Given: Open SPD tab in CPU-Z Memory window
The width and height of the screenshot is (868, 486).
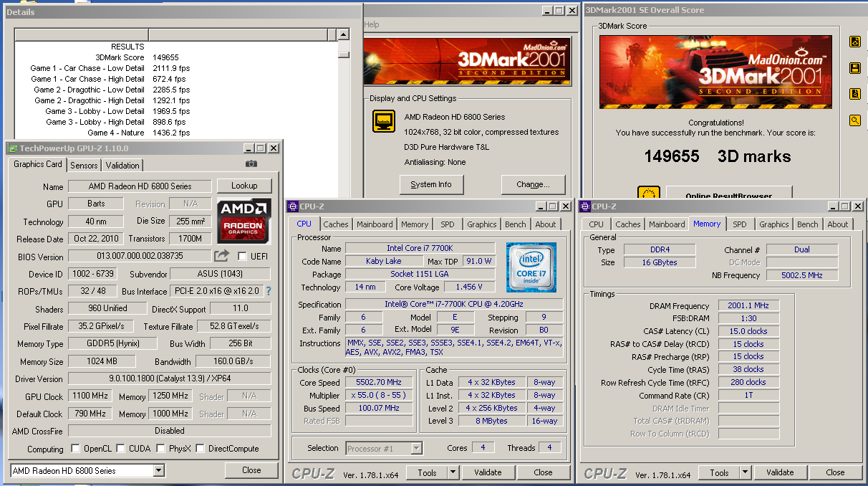Looking at the screenshot, I should click(740, 224).
